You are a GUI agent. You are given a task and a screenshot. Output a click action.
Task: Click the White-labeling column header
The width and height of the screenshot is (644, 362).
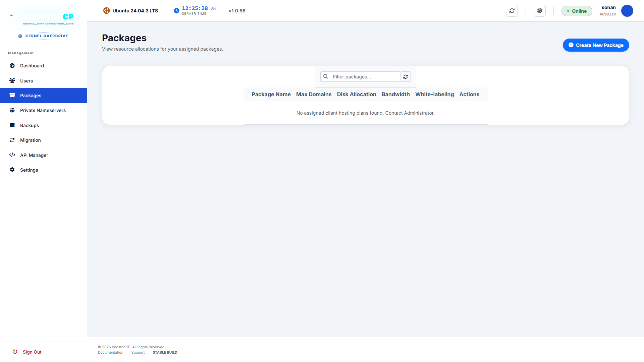[435, 95]
